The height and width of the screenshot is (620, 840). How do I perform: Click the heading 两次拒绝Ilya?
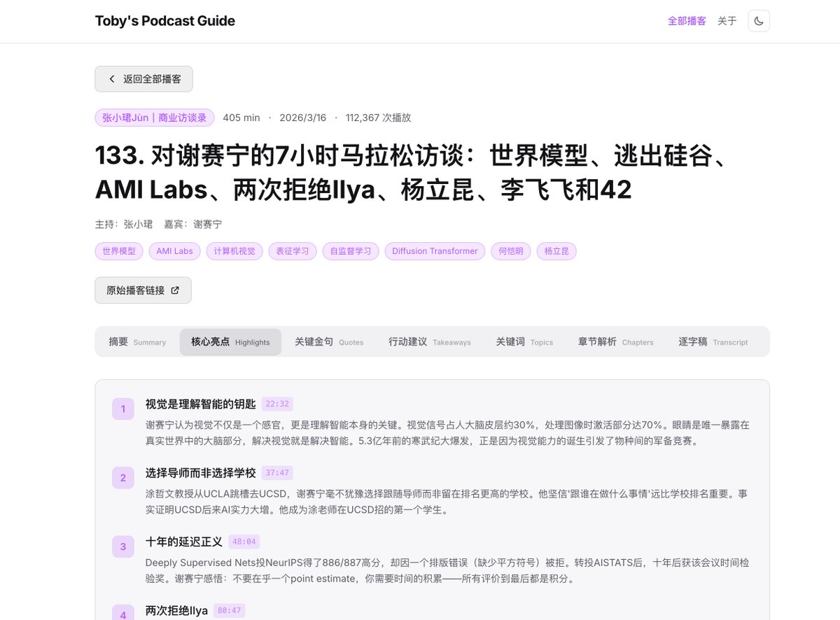pyautogui.click(x=176, y=611)
